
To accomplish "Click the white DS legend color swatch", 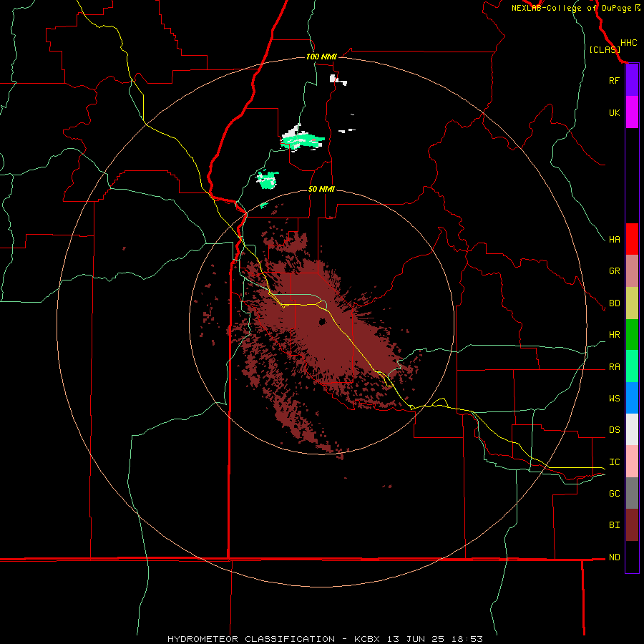I will [x=632, y=429].
